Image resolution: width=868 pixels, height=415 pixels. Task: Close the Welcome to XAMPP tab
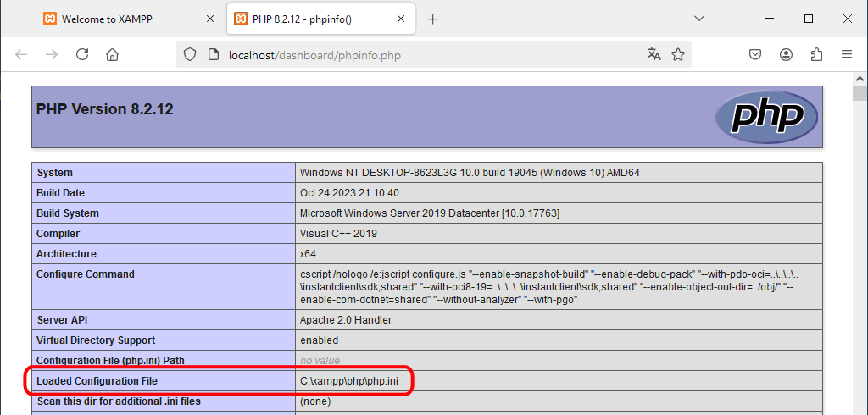coord(210,19)
